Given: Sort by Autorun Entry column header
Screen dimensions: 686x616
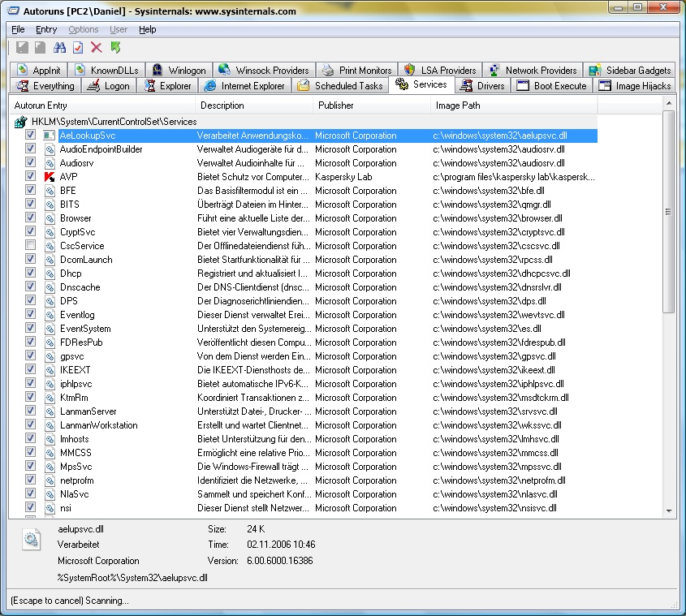Looking at the screenshot, I should (102, 106).
